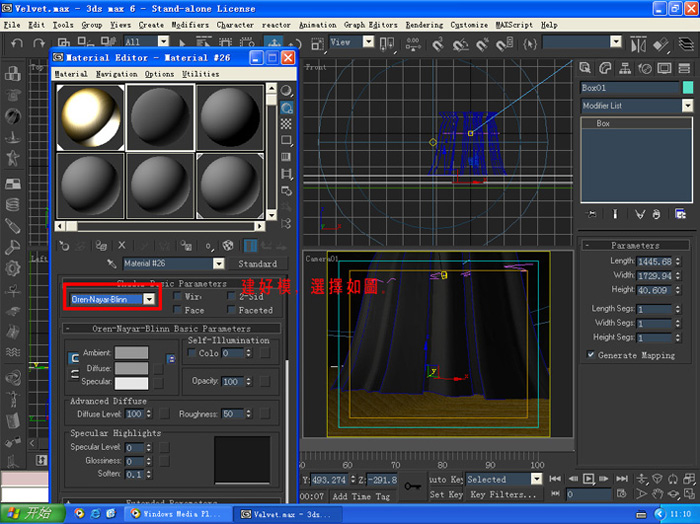The image size is (700, 524).
Task: Open the Rendering menu
Action: pyautogui.click(x=424, y=25)
